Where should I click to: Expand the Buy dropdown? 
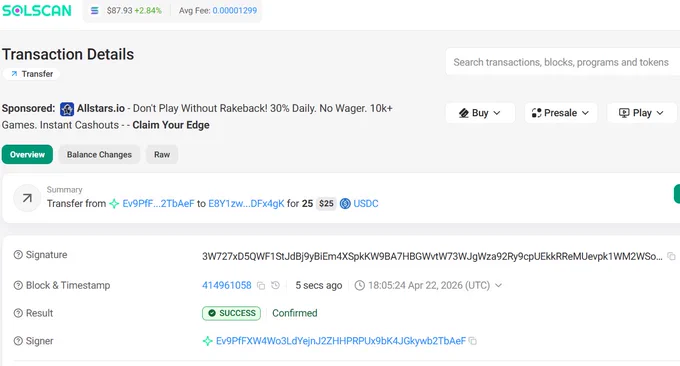point(480,113)
